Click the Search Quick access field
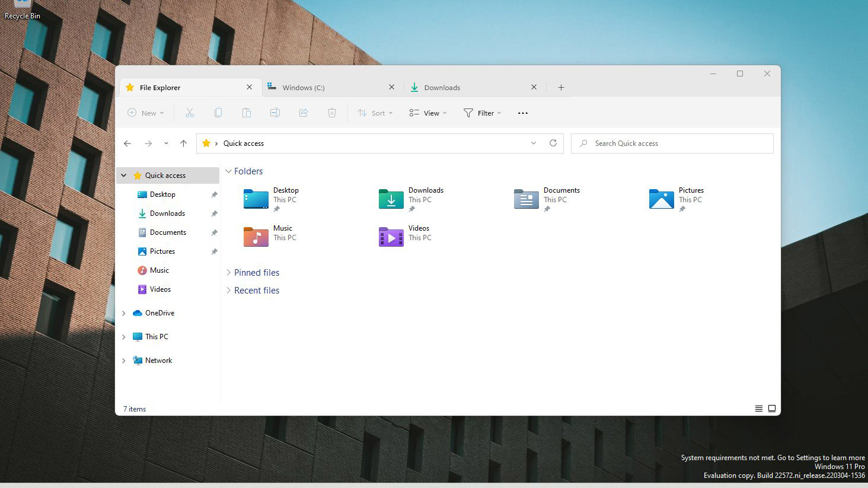Viewport: 868px width, 488px height. click(x=672, y=143)
